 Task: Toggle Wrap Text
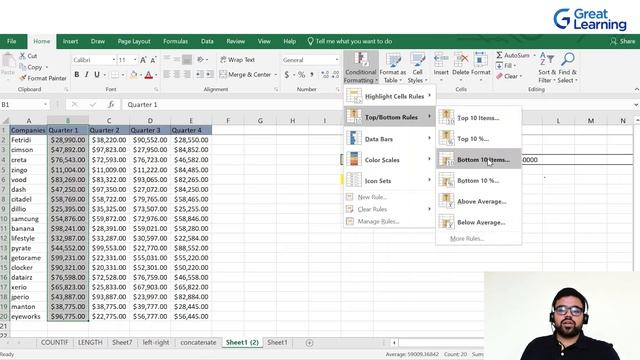point(238,60)
